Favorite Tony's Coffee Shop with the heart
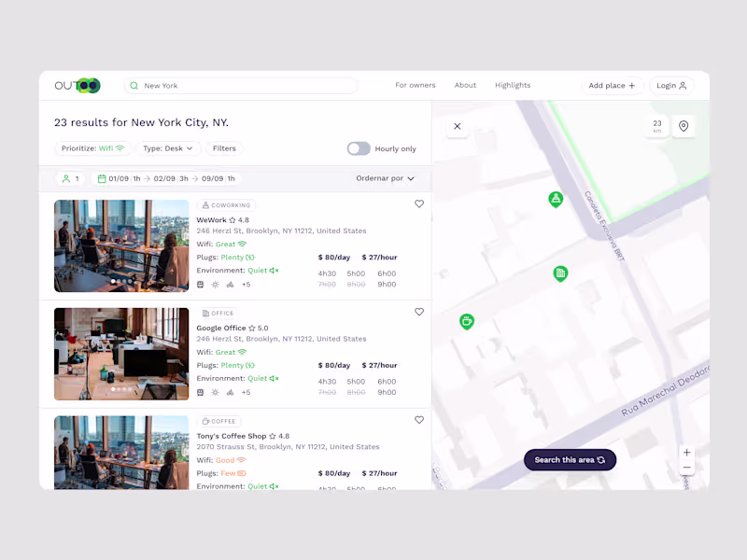 (418, 420)
